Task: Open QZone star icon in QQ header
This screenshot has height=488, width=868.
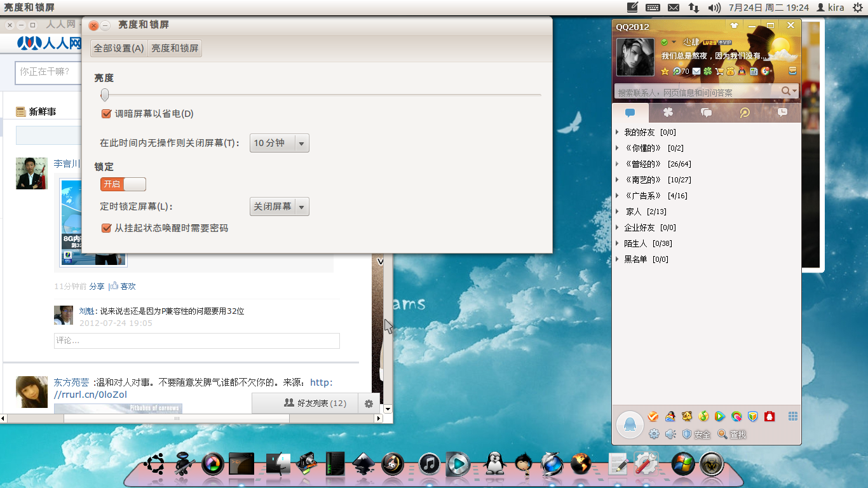Action: coord(665,71)
